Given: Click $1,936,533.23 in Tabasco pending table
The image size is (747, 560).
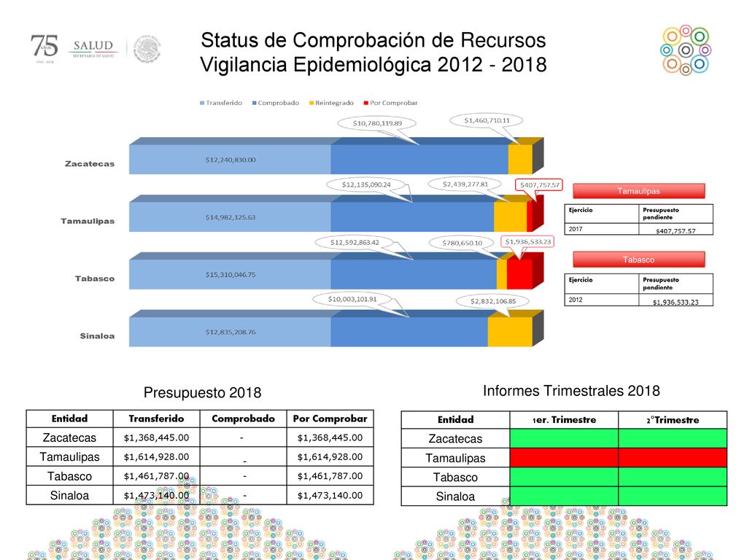Looking at the screenshot, I should point(676,302).
